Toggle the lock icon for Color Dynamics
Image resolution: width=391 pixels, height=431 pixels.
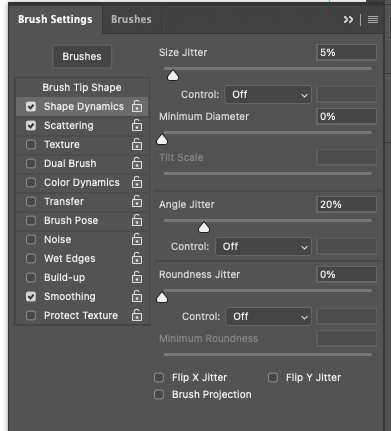point(137,182)
